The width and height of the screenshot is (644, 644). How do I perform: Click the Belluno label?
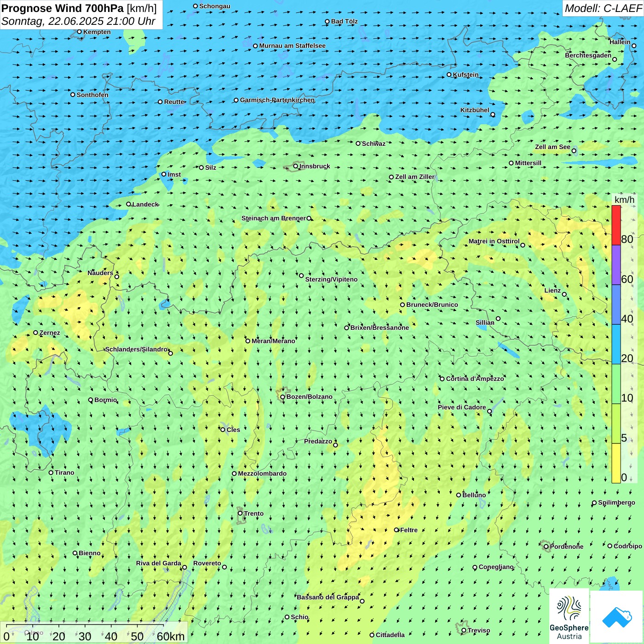[x=474, y=495]
